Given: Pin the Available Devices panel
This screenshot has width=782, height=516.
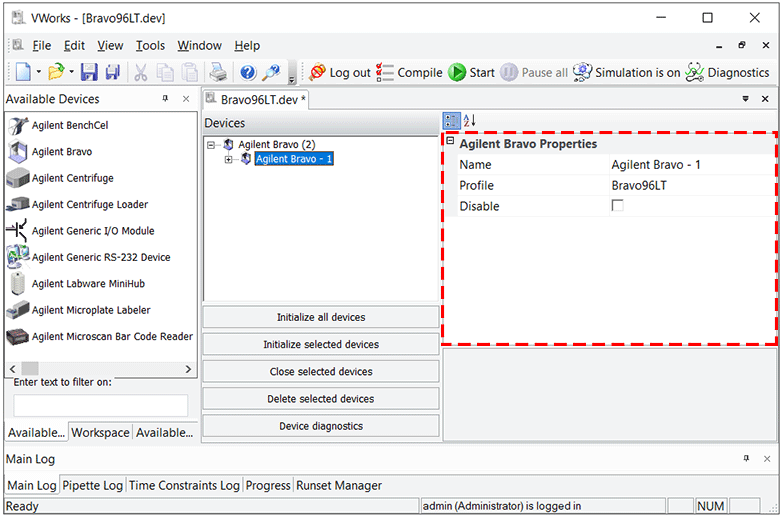Looking at the screenshot, I should (166, 99).
